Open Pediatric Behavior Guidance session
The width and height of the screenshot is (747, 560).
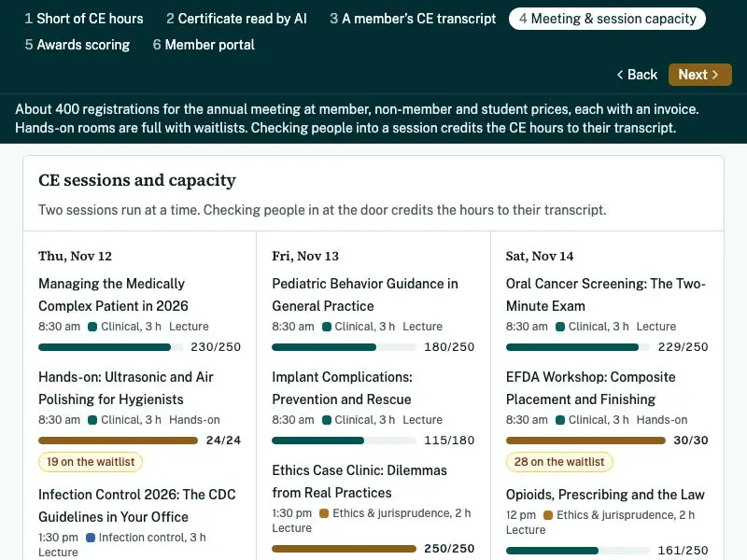(x=365, y=295)
